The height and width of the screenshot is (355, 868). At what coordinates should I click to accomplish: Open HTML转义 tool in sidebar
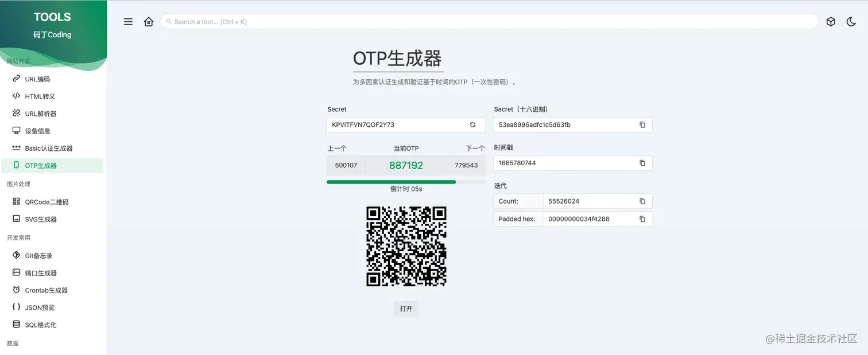tap(52, 96)
